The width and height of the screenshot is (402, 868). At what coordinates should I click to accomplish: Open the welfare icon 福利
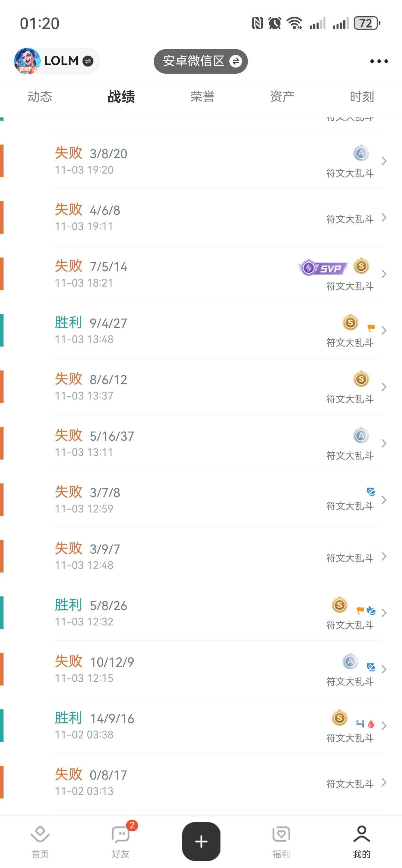[281, 842]
